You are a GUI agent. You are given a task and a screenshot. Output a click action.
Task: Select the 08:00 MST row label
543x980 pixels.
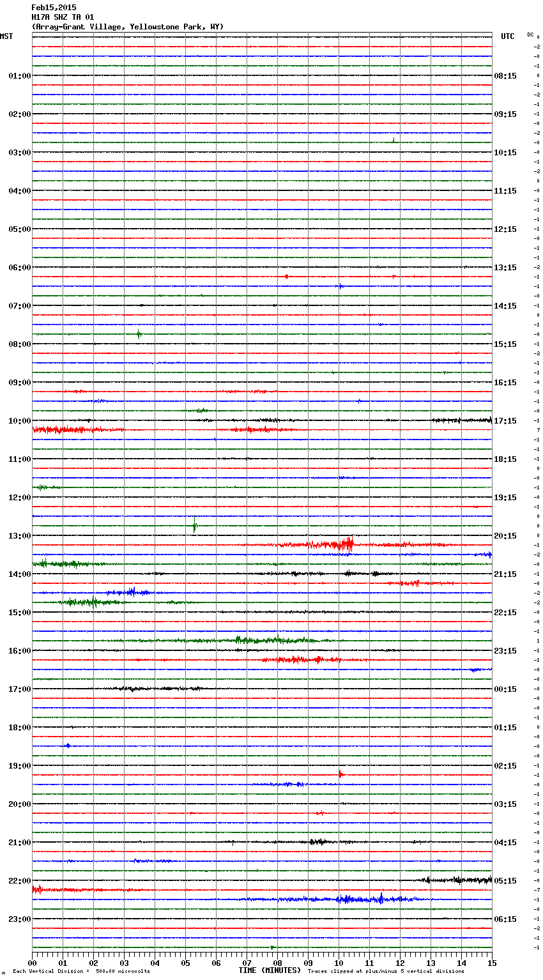pos(20,344)
